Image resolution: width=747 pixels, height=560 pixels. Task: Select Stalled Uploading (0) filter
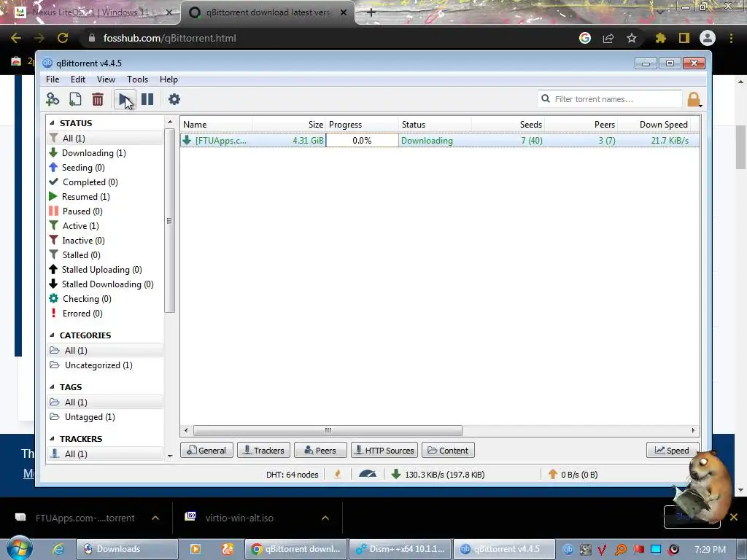click(101, 270)
